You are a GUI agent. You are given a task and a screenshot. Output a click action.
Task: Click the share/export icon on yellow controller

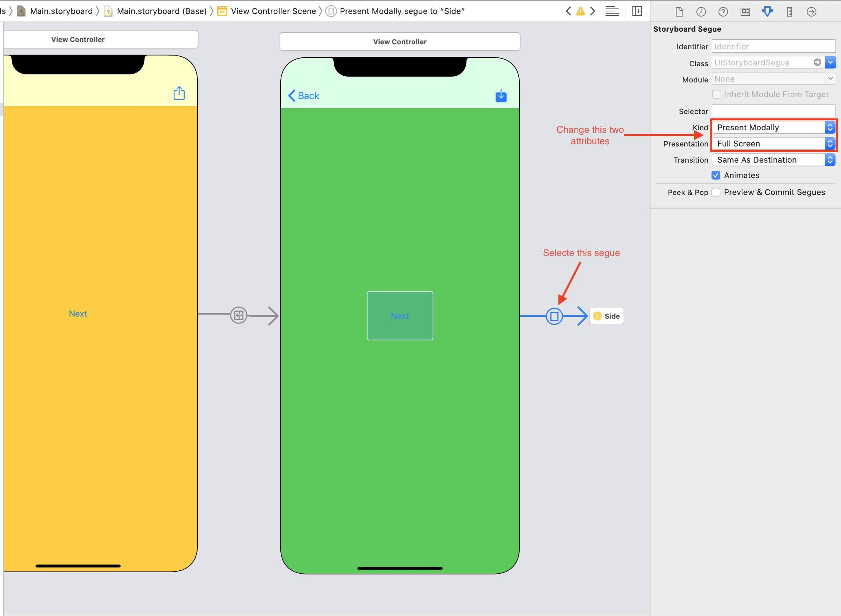click(x=179, y=93)
